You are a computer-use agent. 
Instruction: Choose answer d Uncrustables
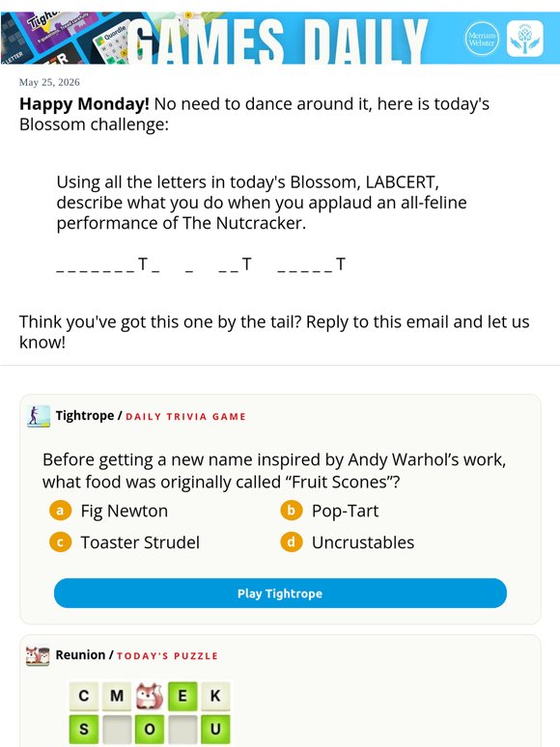click(x=348, y=542)
